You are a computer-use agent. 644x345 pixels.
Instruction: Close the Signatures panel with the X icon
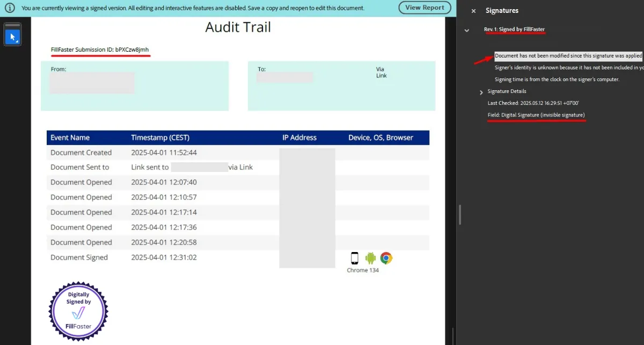coord(473,11)
